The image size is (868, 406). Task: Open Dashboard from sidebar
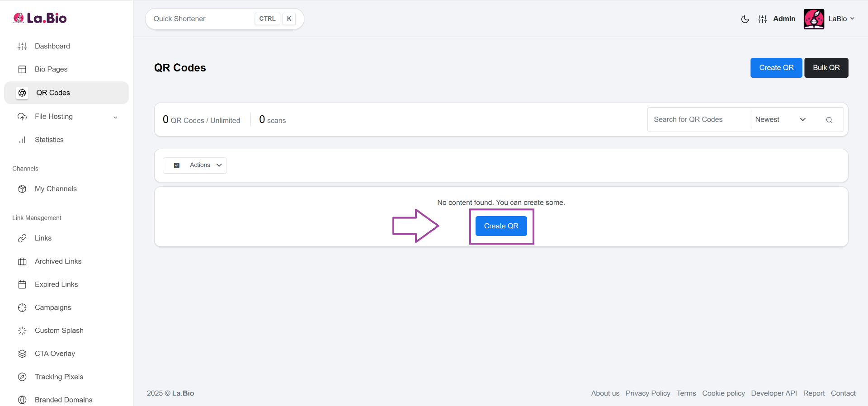[52, 46]
